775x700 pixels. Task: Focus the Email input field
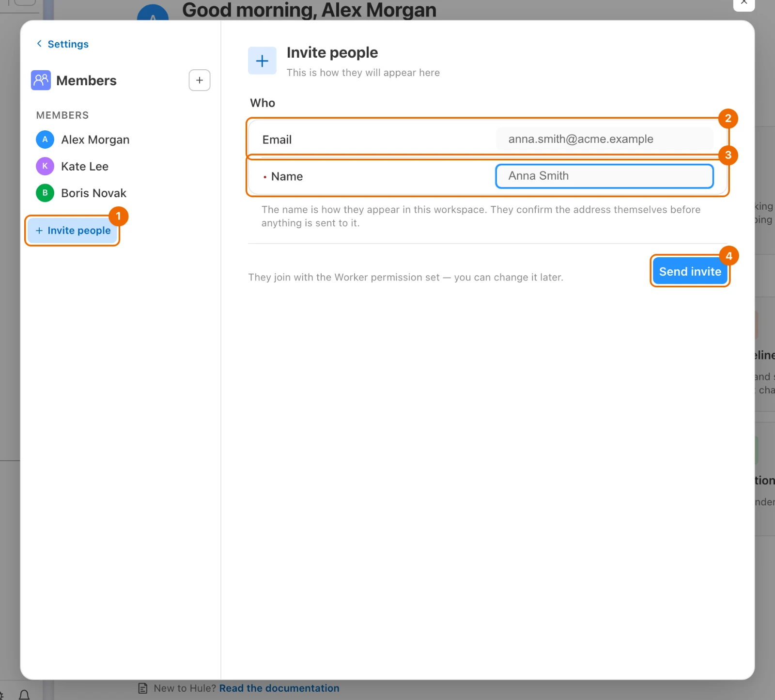click(604, 139)
